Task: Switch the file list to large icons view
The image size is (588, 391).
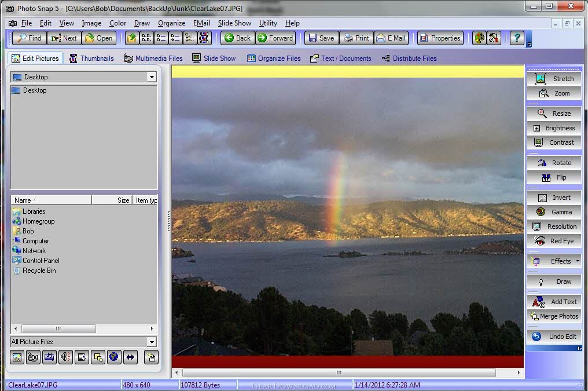Action: [x=146, y=38]
